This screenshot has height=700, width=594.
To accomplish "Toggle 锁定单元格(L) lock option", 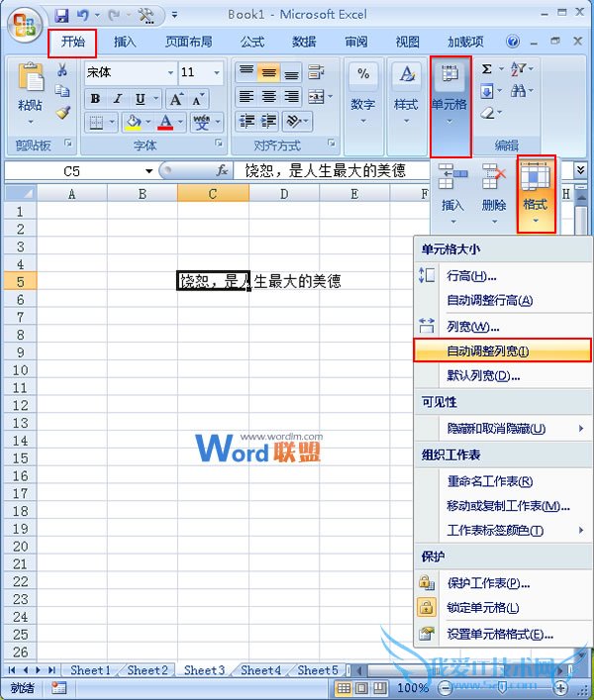I will pyautogui.click(x=503, y=608).
